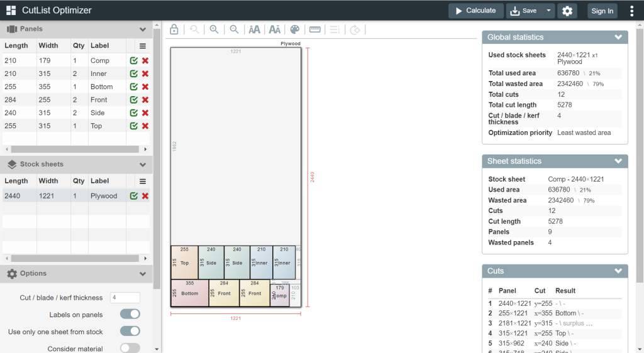Toggle enabled checkbox for Comp panel

click(x=134, y=61)
